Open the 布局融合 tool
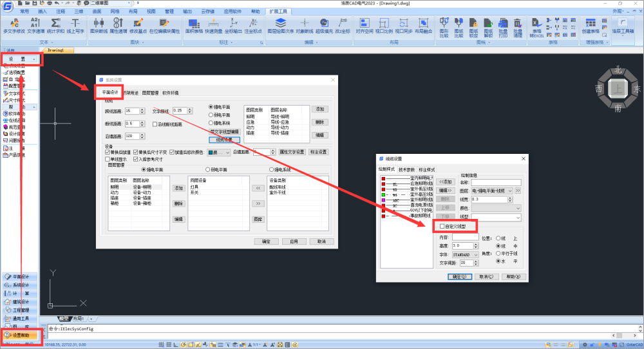644x349 pixels. [x=423, y=26]
